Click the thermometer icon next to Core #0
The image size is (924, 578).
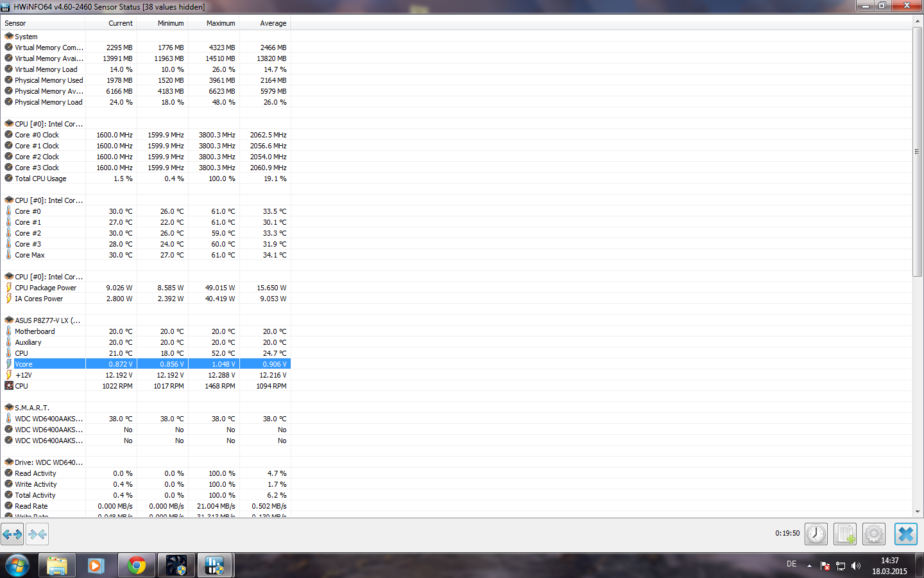(x=9, y=211)
